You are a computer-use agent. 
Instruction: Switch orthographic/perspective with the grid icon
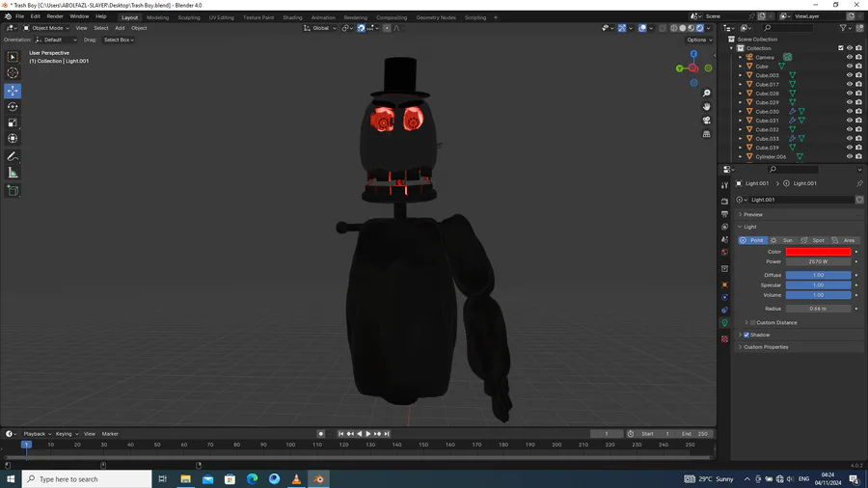coord(706,134)
